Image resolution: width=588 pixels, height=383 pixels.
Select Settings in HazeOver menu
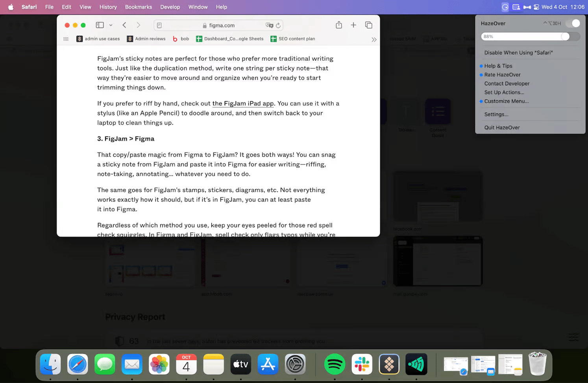point(496,114)
